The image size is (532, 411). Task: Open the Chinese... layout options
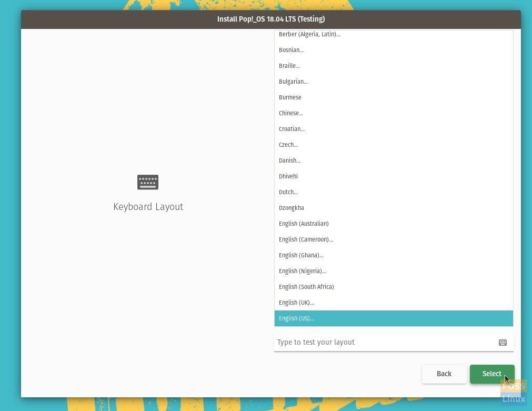click(394, 113)
